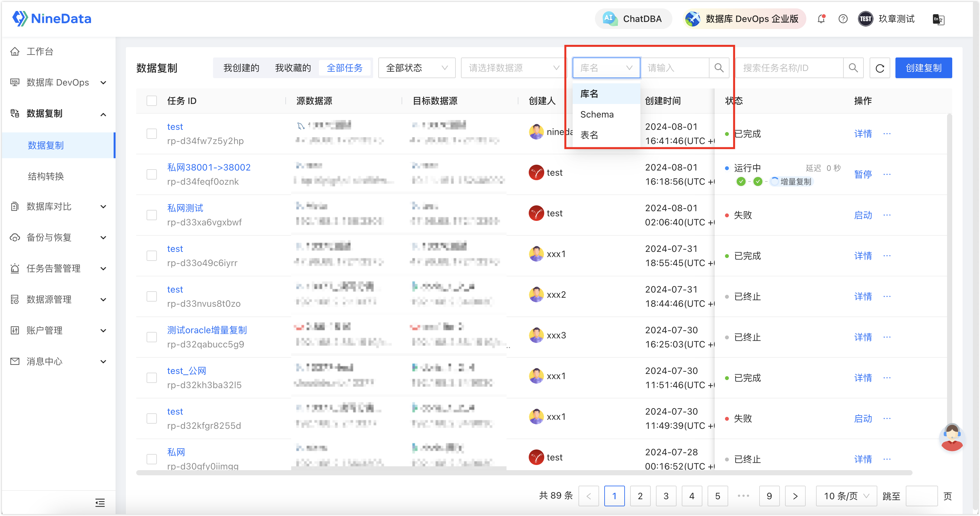Refresh the task list with the reload icon
The image size is (980, 516).
[x=880, y=68]
